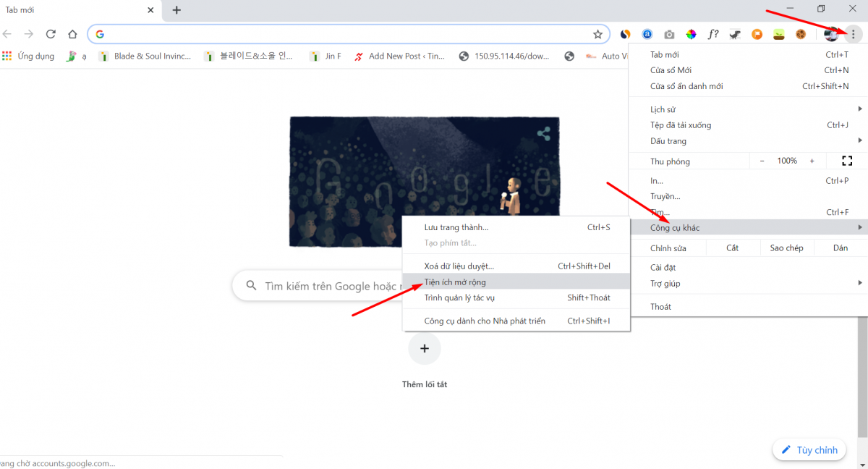Click the 'Thêm lối tắt' label
This screenshot has width=868, height=469.
point(425,384)
